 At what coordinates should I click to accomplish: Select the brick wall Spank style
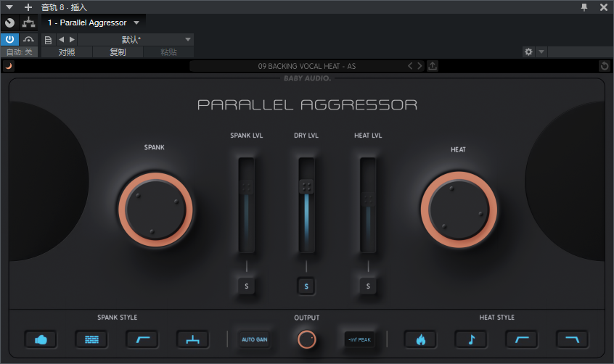pos(91,339)
